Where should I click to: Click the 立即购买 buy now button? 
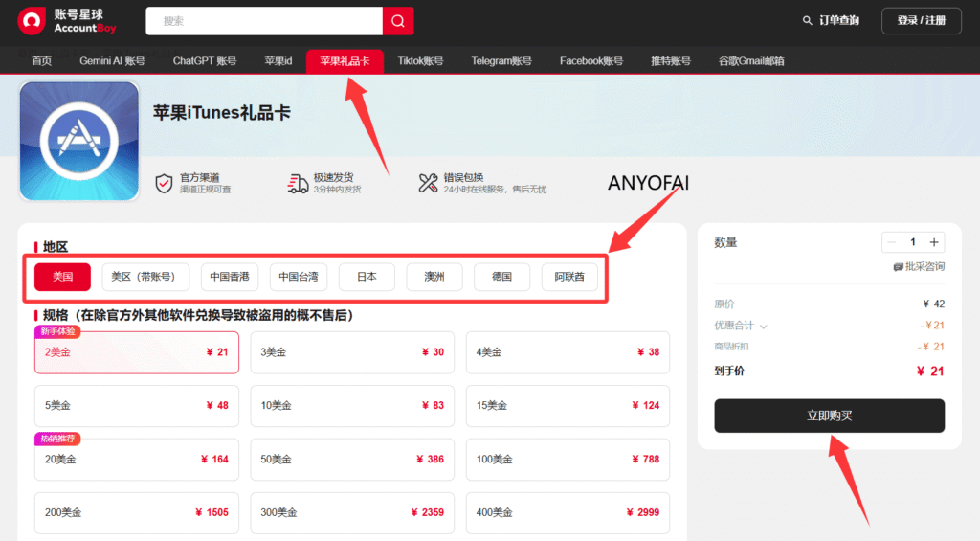(x=830, y=416)
